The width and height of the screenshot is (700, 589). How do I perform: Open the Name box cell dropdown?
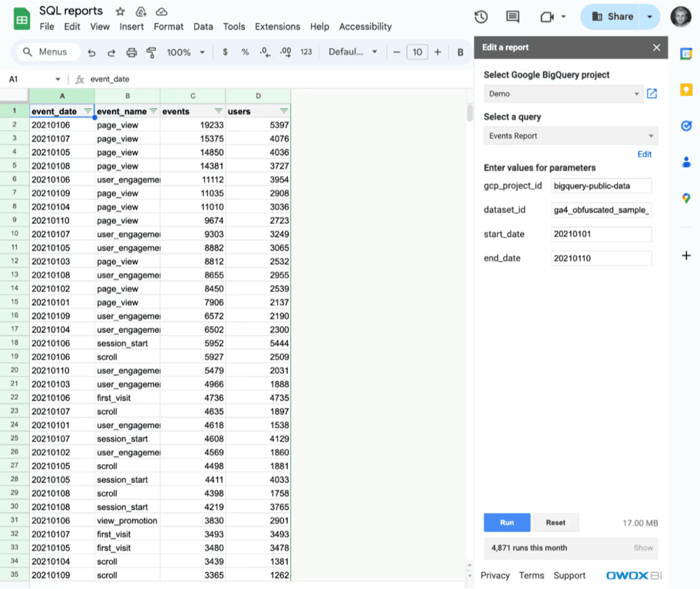click(x=58, y=80)
